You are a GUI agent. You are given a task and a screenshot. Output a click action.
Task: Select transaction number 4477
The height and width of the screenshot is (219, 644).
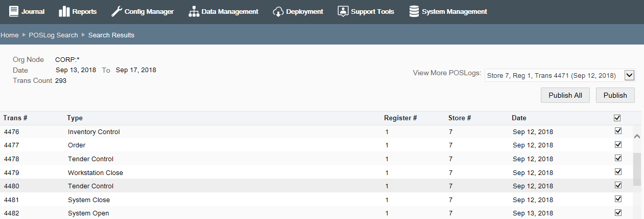[x=12, y=145]
